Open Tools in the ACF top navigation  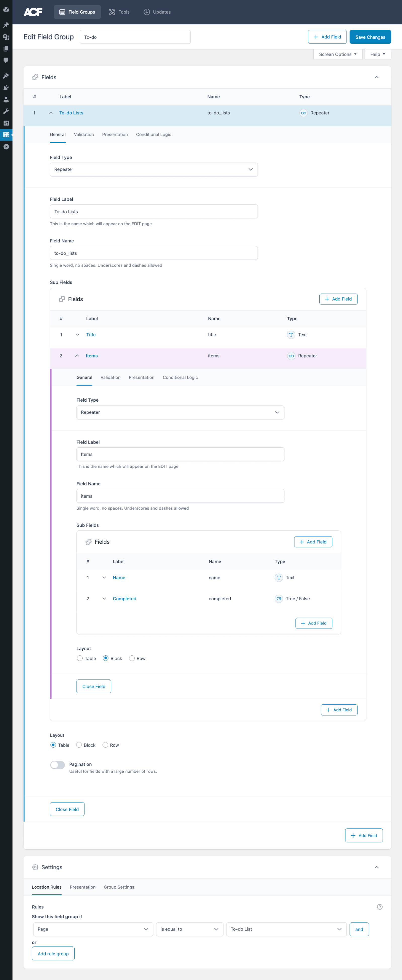tap(119, 12)
